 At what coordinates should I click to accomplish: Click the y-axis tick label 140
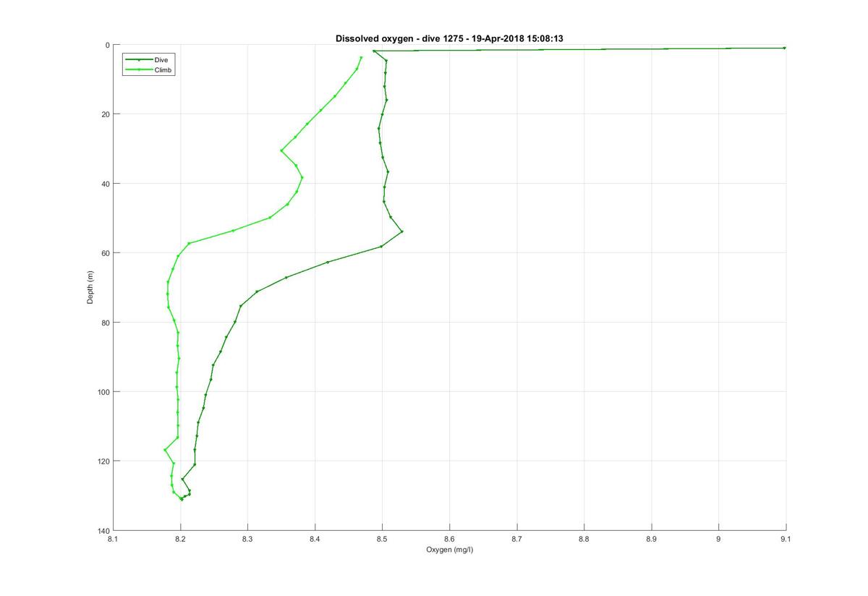103,531
